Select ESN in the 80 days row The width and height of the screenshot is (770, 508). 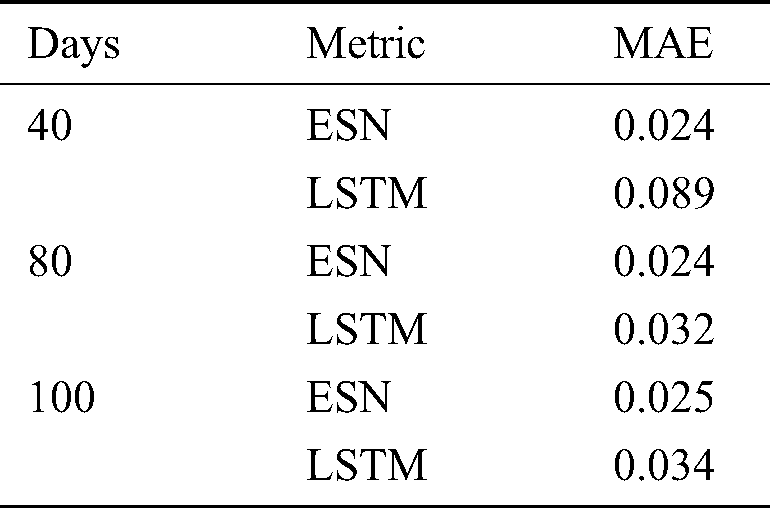(x=349, y=262)
